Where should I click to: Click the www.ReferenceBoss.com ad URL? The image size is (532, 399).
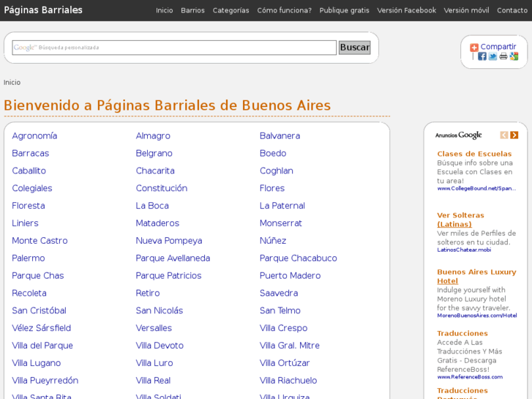470,377
